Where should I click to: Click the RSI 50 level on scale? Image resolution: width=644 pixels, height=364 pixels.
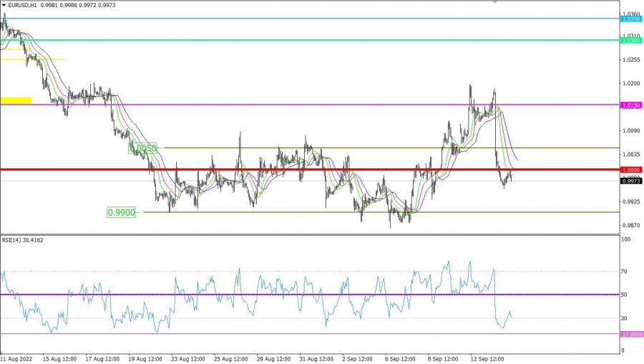click(625, 294)
